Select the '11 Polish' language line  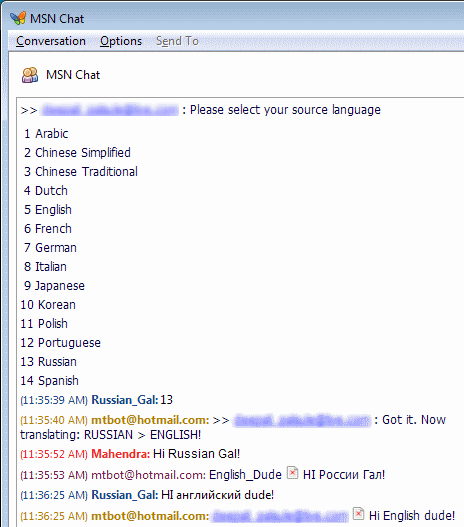[x=44, y=324]
